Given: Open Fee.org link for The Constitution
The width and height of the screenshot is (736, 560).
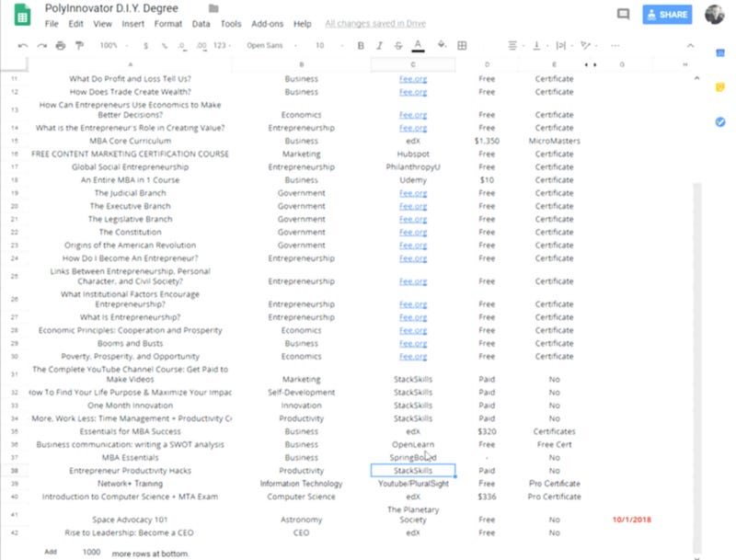Looking at the screenshot, I should click(412, 233).
